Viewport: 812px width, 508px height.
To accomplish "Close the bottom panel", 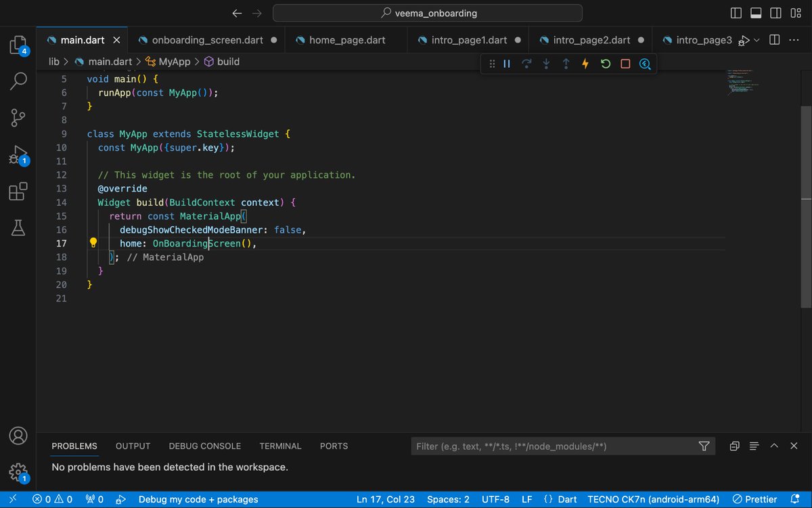I will [794, 446].
